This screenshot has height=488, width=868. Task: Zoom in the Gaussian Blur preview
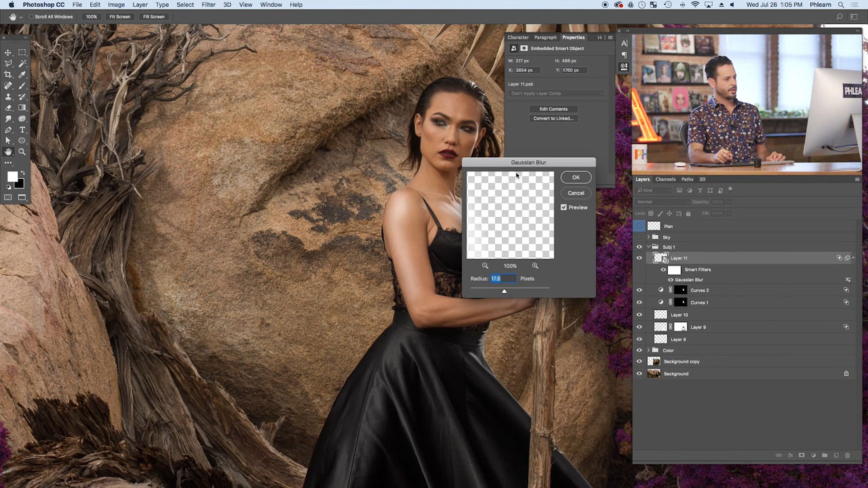pyautogui.click(x=535, y=266)
